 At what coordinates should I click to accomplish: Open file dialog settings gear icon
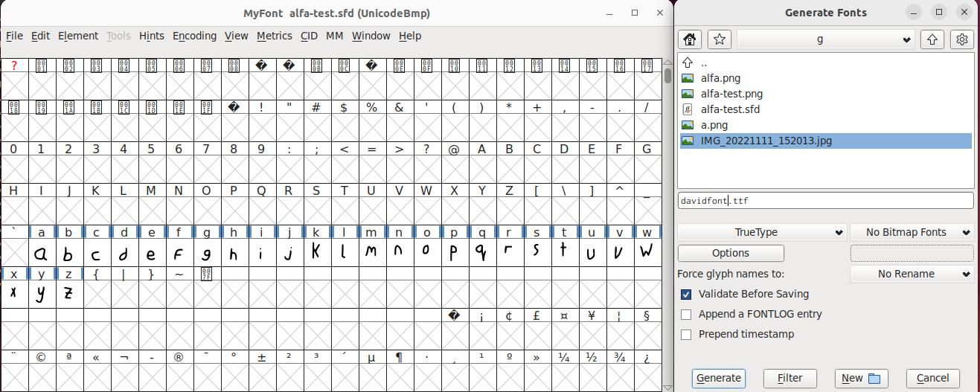(x=962, y=39)
